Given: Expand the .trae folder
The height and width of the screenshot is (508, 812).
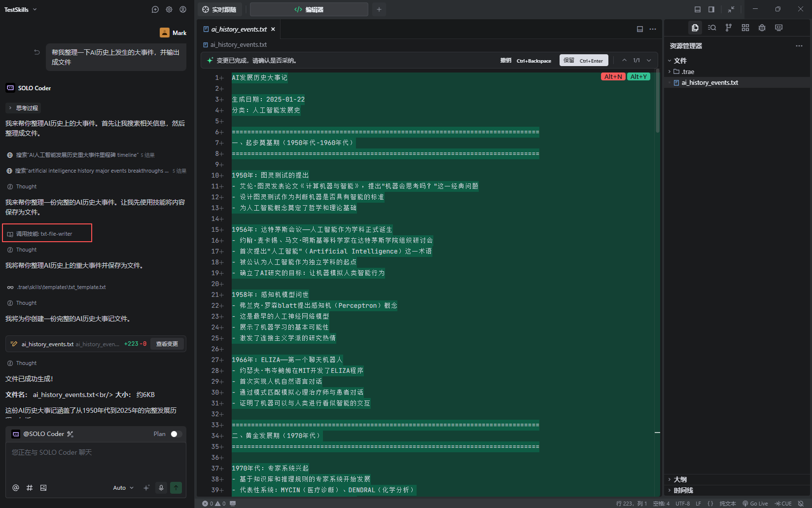Looking at the screenshot, I should pyautogui.click(x=688, y=72).
